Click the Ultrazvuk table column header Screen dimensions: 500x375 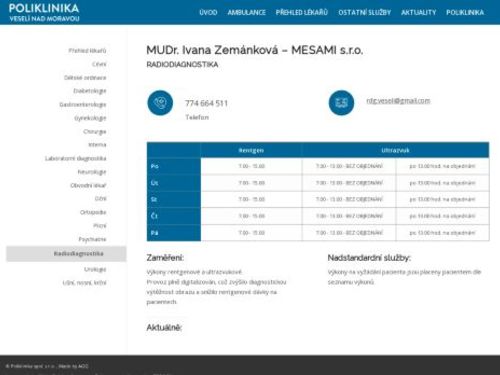(395, 150)
